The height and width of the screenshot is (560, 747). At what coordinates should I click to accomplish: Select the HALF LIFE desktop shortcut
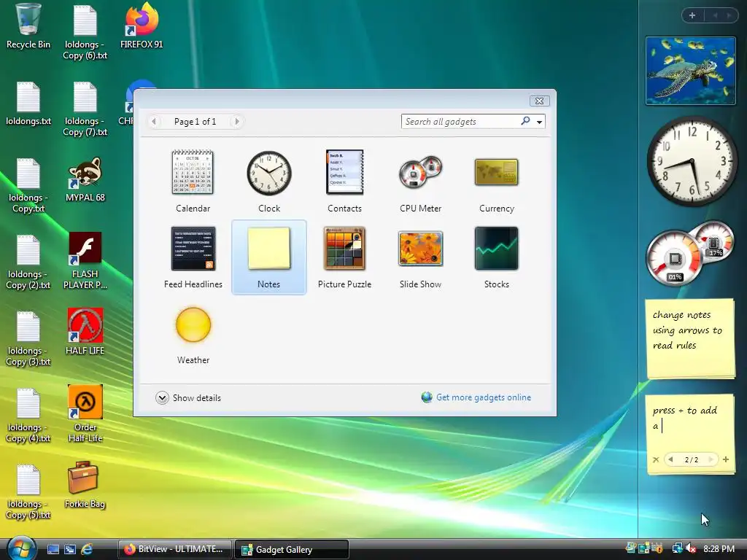tap(85, 332)
